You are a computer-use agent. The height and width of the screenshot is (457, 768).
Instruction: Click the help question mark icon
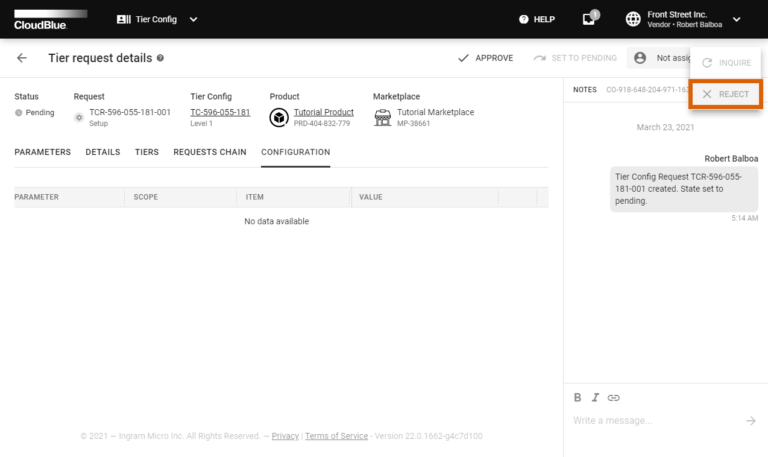tap(524, 20)
